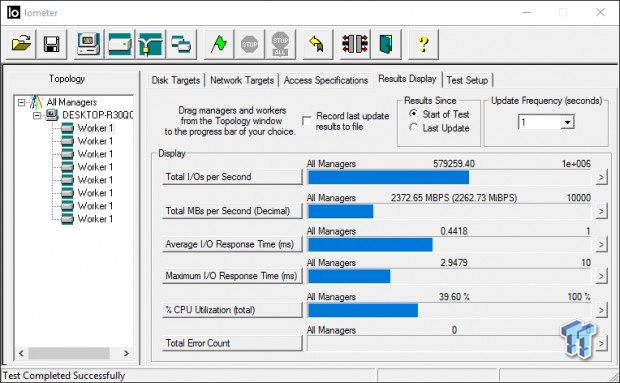Open Help with the question mark
Viewport: 620px width, 383px height.
423,44
